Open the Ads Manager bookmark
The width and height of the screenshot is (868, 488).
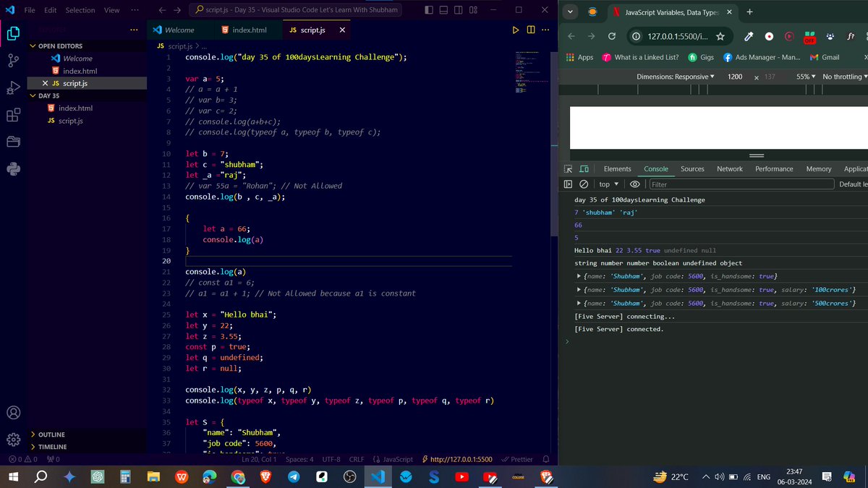click(762, 57)
